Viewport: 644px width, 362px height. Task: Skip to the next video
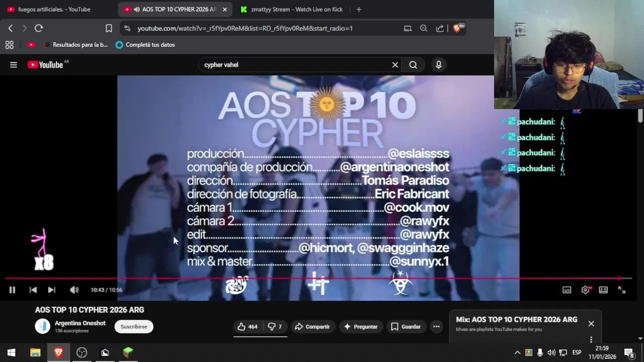(x=51, y=290)
